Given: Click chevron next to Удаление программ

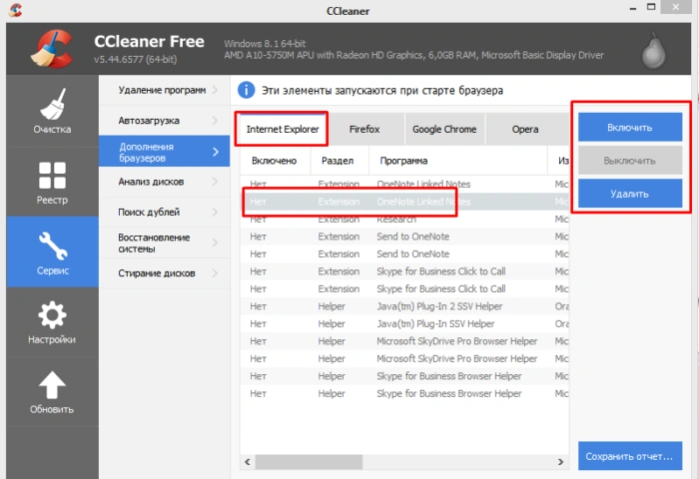Looking at the screenshot, I should pyautogui.click(x=215, y=90).
